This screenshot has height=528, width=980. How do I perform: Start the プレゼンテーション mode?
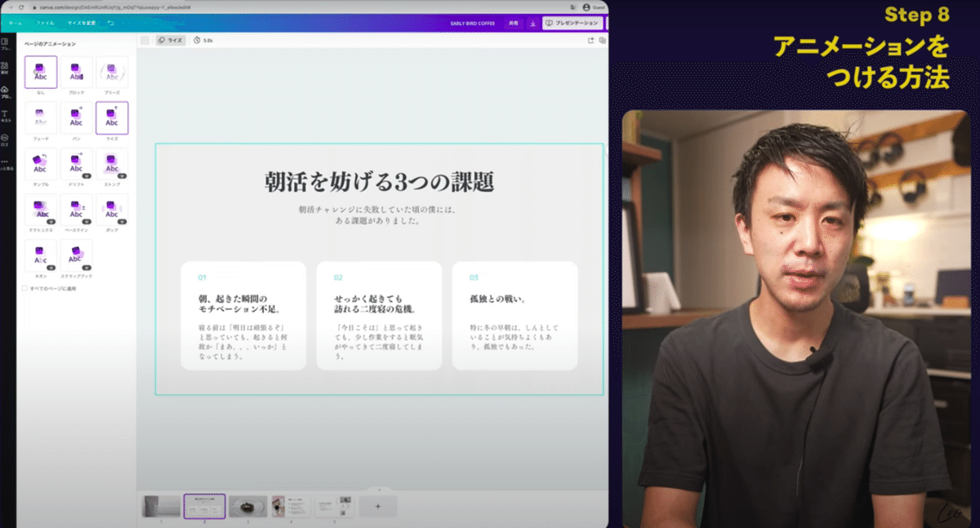tap(573, 22)
